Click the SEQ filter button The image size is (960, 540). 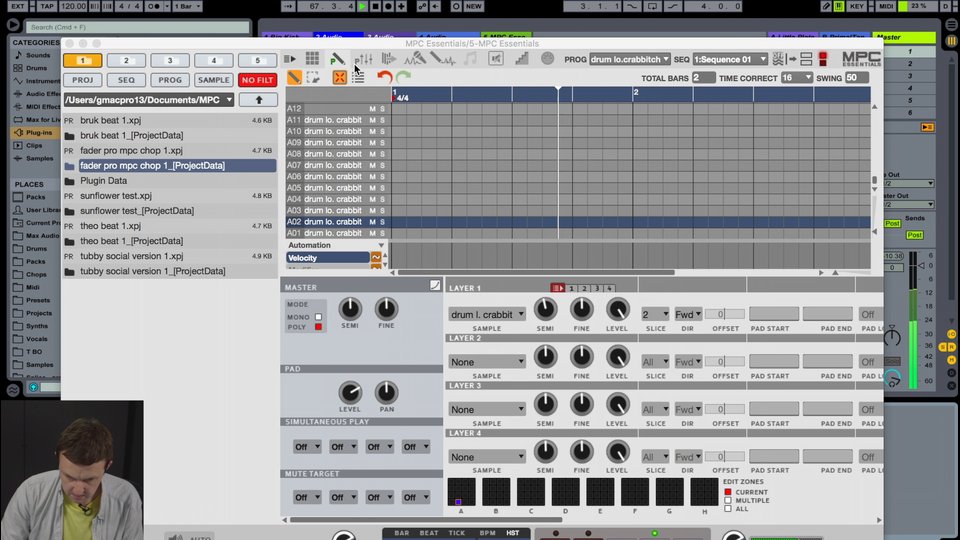[126, 80]
